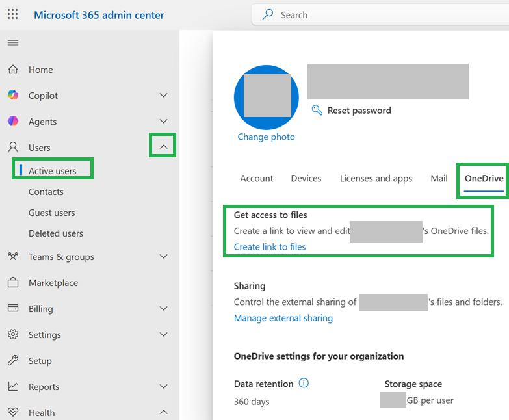The image size is (509, 420).
Task: Collapse navigation with the hamburger menu icon
Action: 13,43
